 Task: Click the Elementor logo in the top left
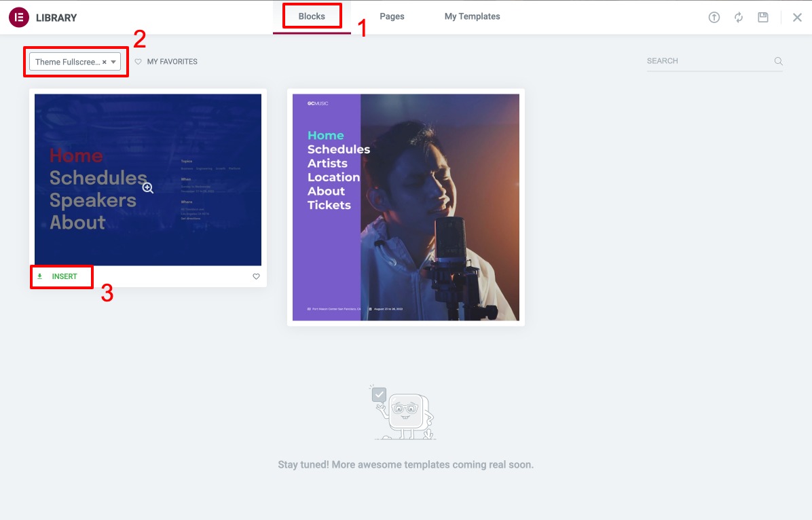18,17
